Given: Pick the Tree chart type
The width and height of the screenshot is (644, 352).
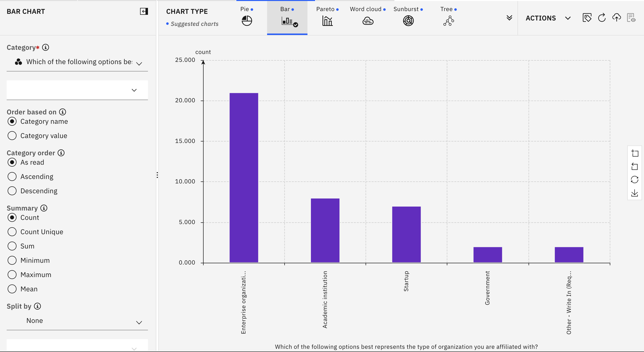Looking at the screenshot, I should (x=449, y=20).
